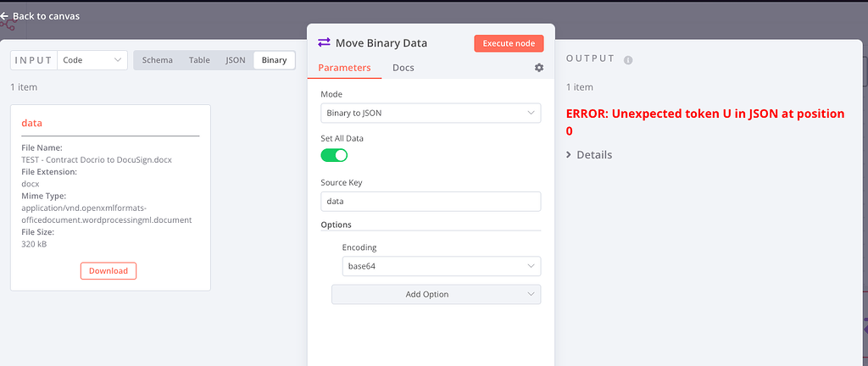Download the docx binary file
Image resolution: width=868 pixels, height=366 pixels.
coord(108,271)
